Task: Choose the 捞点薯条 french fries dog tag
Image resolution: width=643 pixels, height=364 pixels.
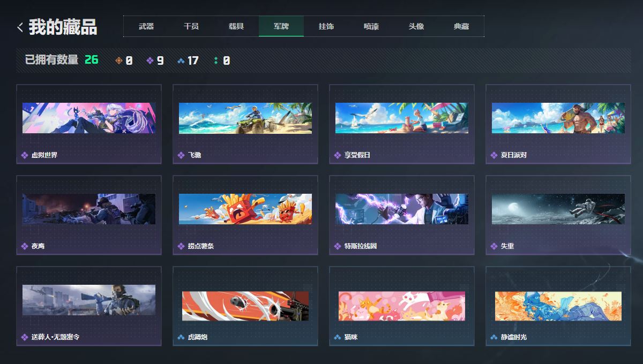Action: 245,209
